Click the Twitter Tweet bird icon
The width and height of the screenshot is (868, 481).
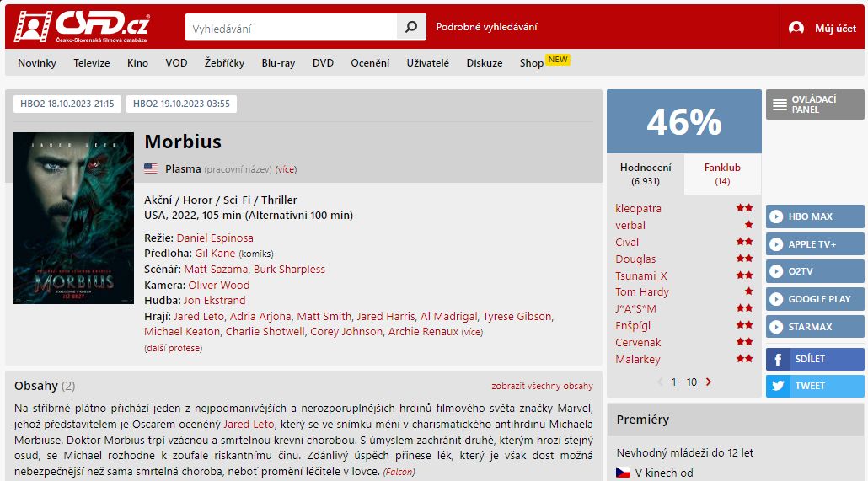pos(776,386)
